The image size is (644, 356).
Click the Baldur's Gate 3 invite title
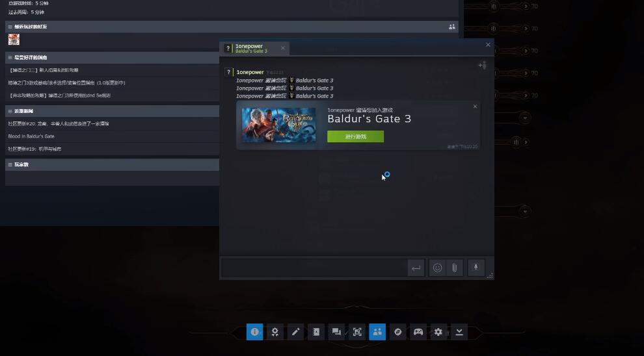coord(369,119)
